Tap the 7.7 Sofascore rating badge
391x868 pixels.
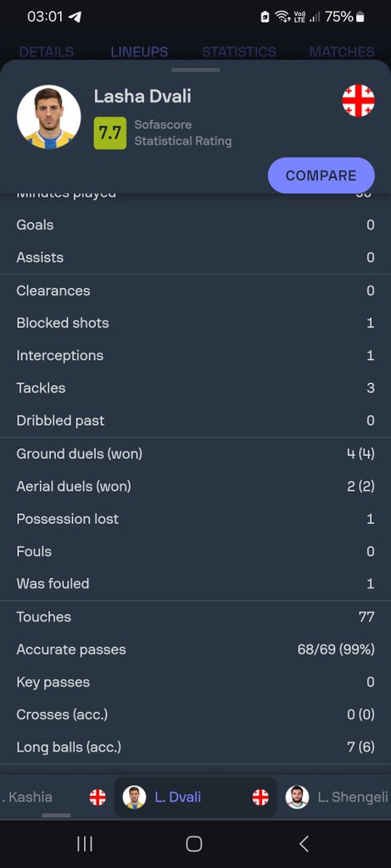(x=109, y=133)
